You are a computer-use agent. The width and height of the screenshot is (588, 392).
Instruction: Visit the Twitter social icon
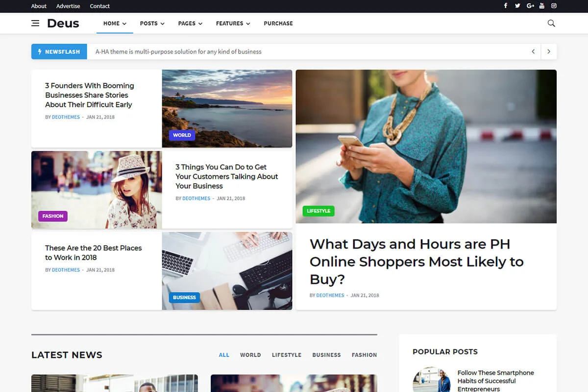(x=517, y=6)
